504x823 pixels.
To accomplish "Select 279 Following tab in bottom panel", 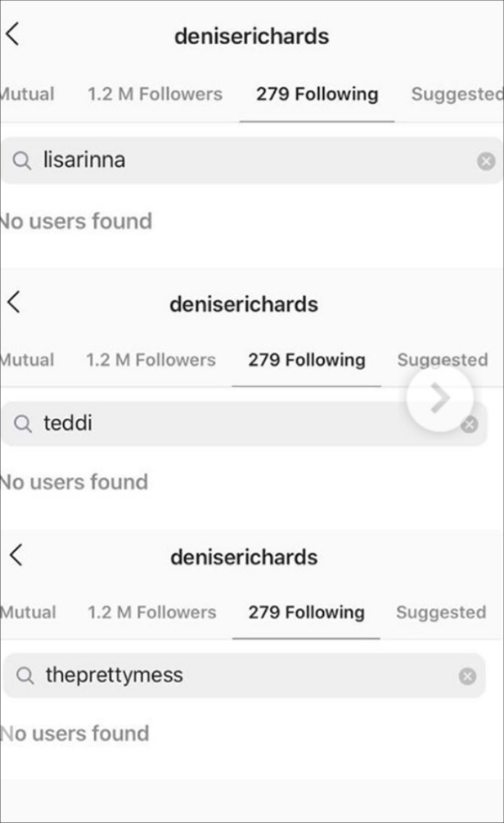I will point(307,612).
